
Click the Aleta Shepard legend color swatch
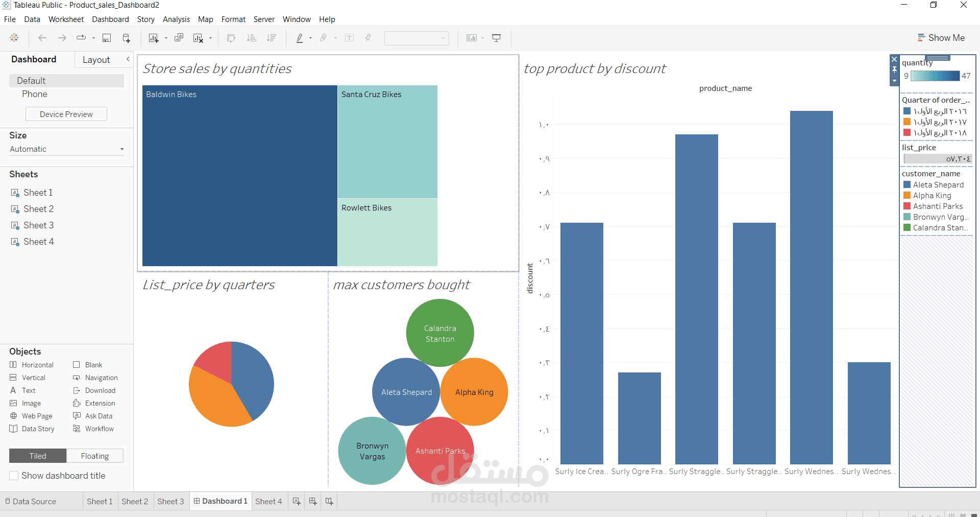(x=907, y=185)
